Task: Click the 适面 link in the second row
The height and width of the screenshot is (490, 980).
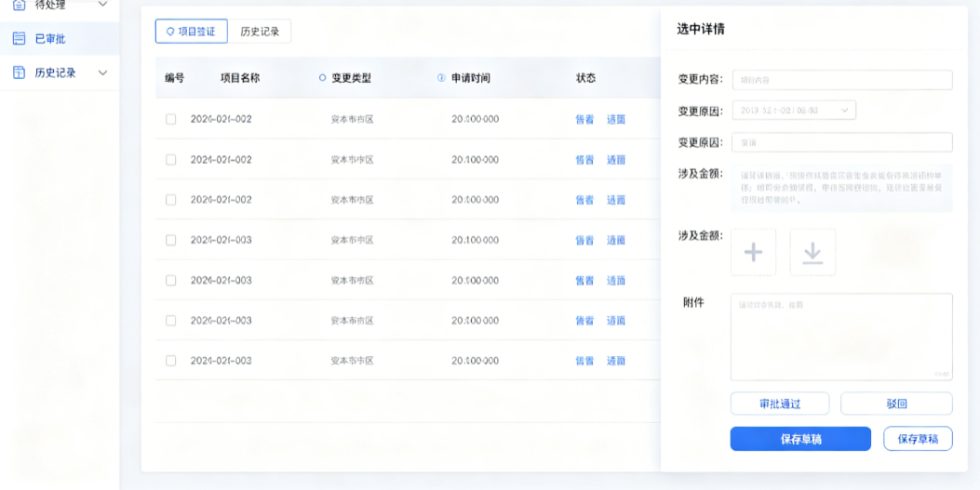Action: [x=615, y=160]
